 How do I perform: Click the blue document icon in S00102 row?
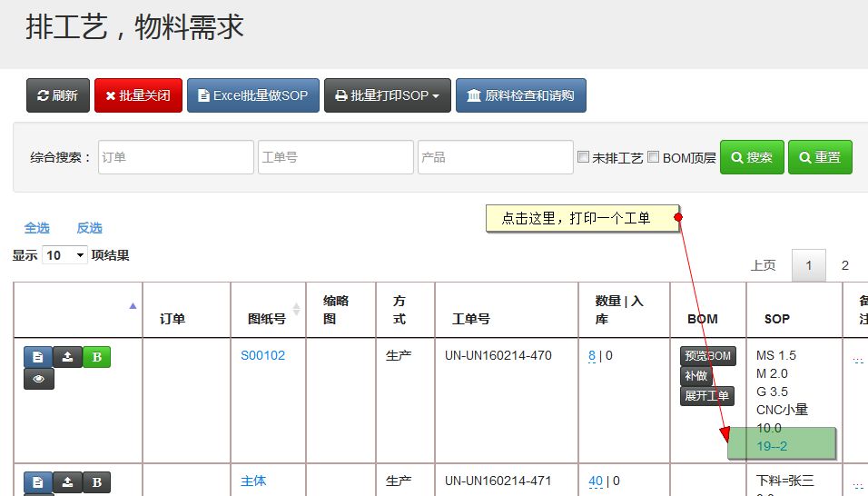(38, 357)
